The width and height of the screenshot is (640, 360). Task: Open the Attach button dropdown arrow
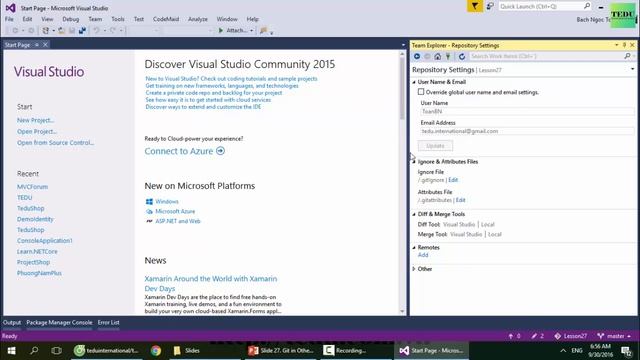click(x=251, y=31)
